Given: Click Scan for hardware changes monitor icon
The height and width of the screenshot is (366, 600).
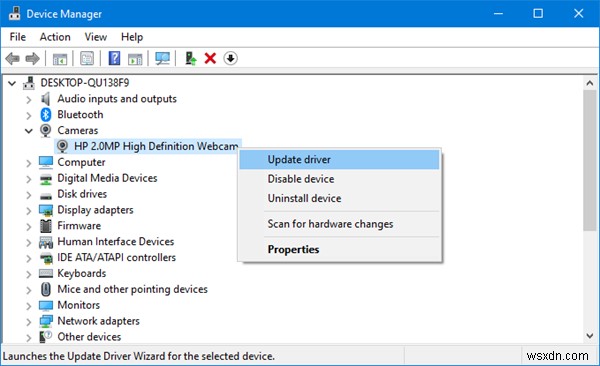Looking at the screenshot, I should (163, 59).
